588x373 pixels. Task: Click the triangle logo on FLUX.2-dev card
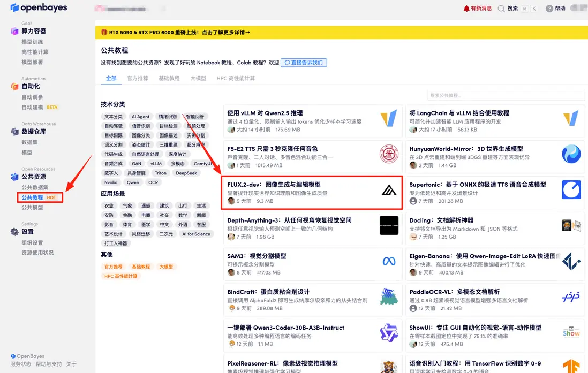pyautogui.click(x=389, y=190)
